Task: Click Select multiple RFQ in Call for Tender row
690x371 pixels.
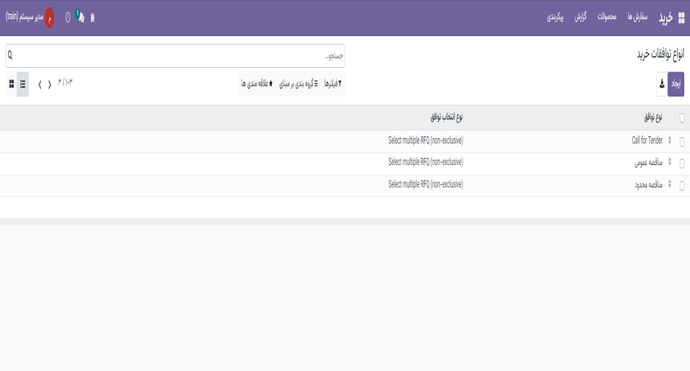Action: [x=426, y=140]
